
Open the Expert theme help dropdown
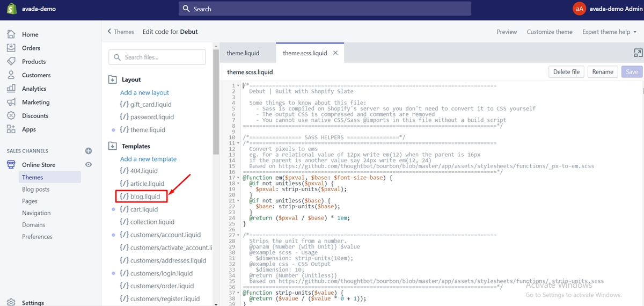click(610, 32)
